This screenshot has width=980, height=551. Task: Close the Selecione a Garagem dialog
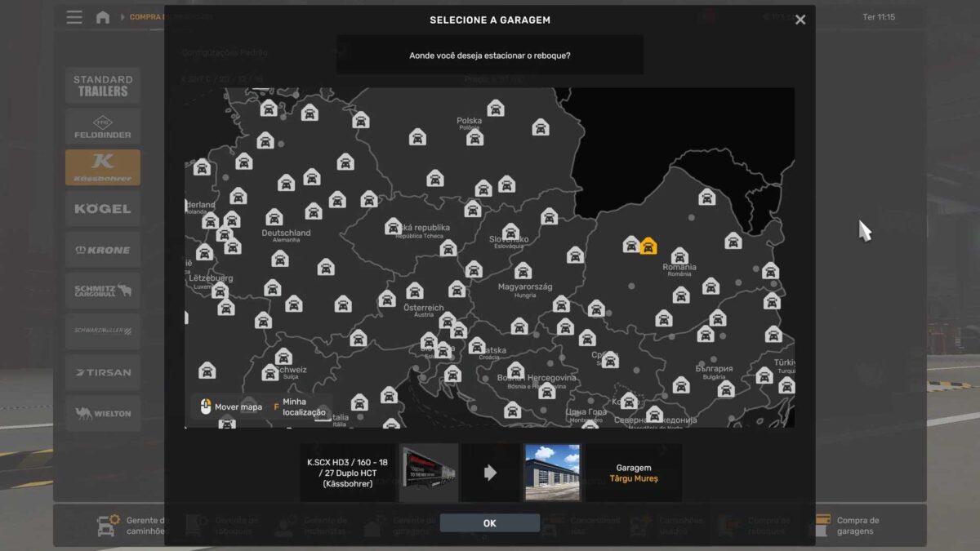pyautogui.click(x=800, y=20)
